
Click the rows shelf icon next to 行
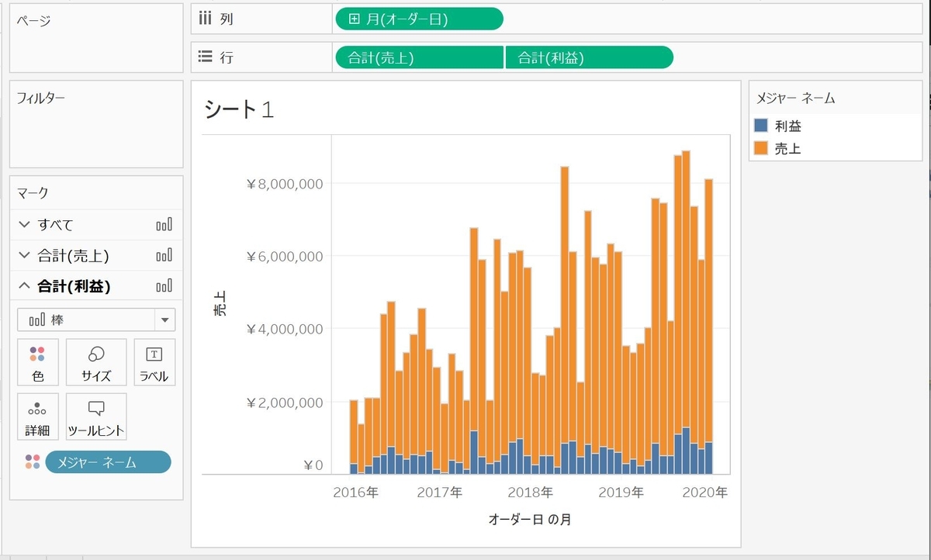pos(206,57)
